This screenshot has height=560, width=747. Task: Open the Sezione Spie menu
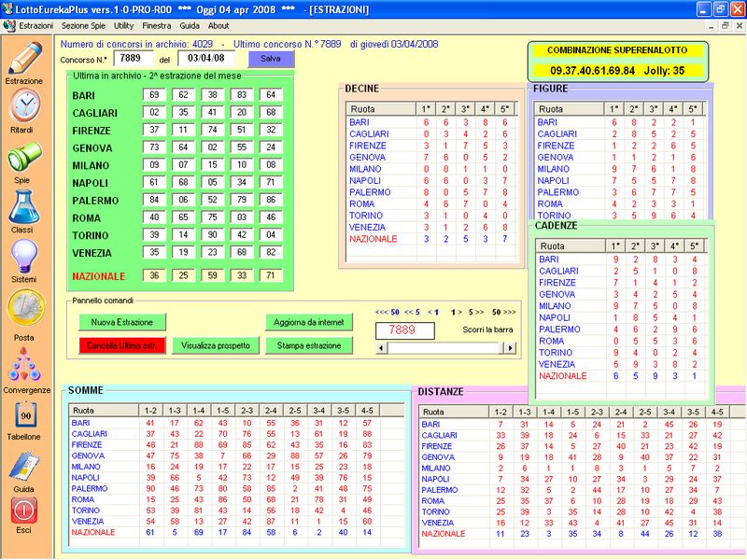click(x=83, y=26)
